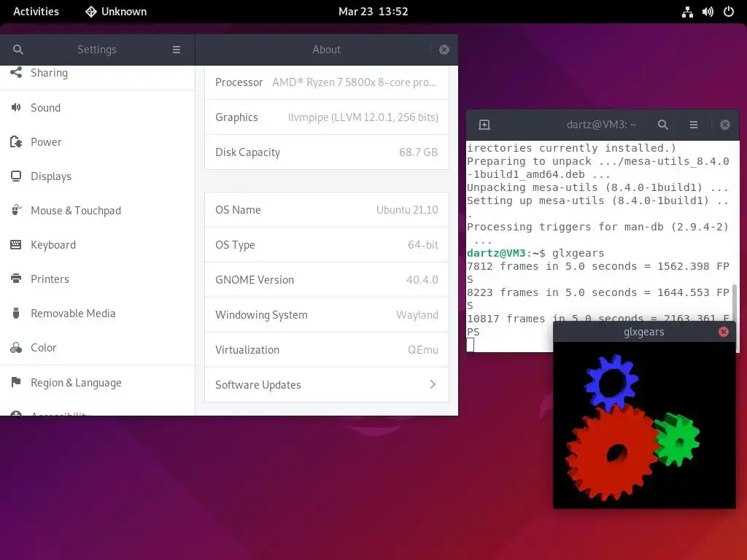Open the terminal hamburger menu

(x=694, y=125)
